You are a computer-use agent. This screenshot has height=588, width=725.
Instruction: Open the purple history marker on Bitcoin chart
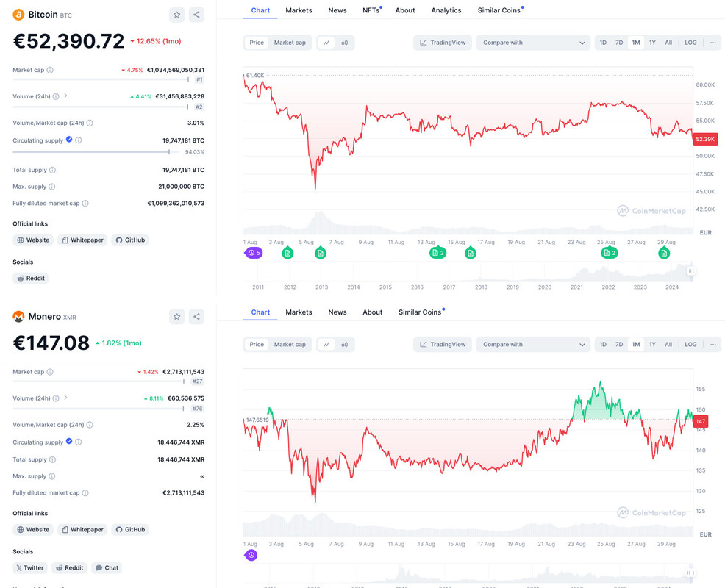coord(254,254)
